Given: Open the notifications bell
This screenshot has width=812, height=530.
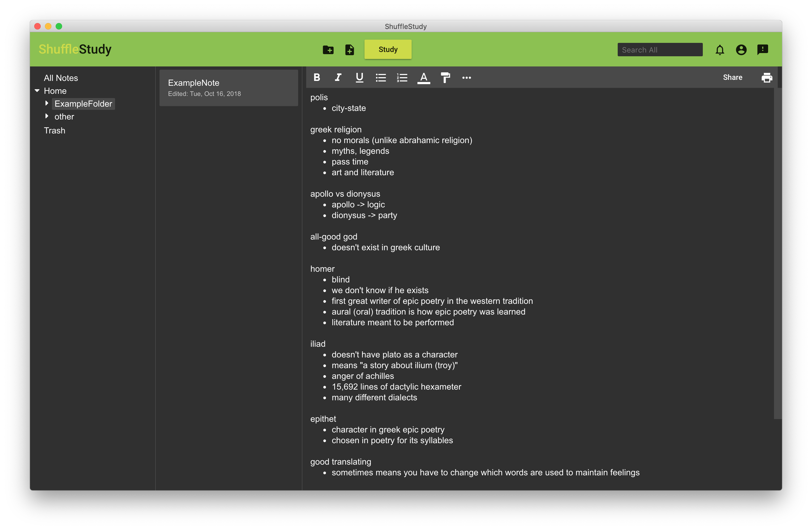Looking at the screenshot, I should [720, 50].
